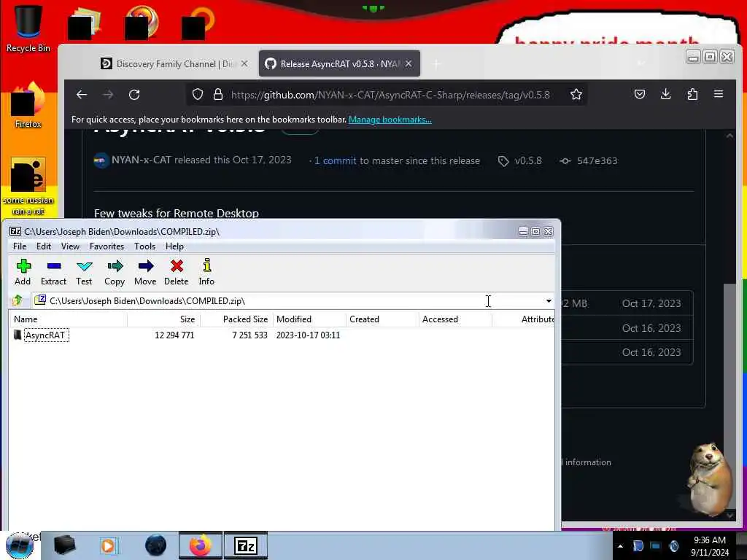The image size is (747, 560).
Task: Click the 7-Zip taskbar button
Action: (x=246, y=545)
